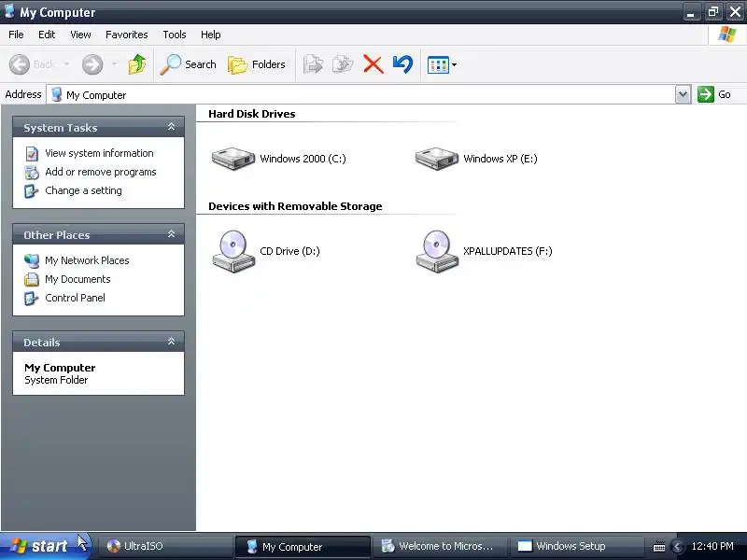Viewport: 747px width, 560px height.
Task: Open the Help menu
Action: tap(211, 35)
